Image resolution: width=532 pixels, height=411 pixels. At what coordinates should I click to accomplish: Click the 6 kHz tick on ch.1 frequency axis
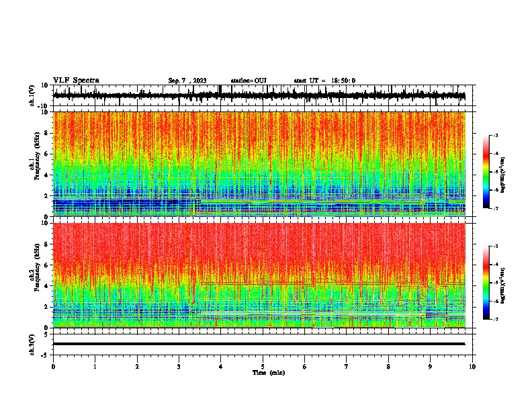point(46,154)
